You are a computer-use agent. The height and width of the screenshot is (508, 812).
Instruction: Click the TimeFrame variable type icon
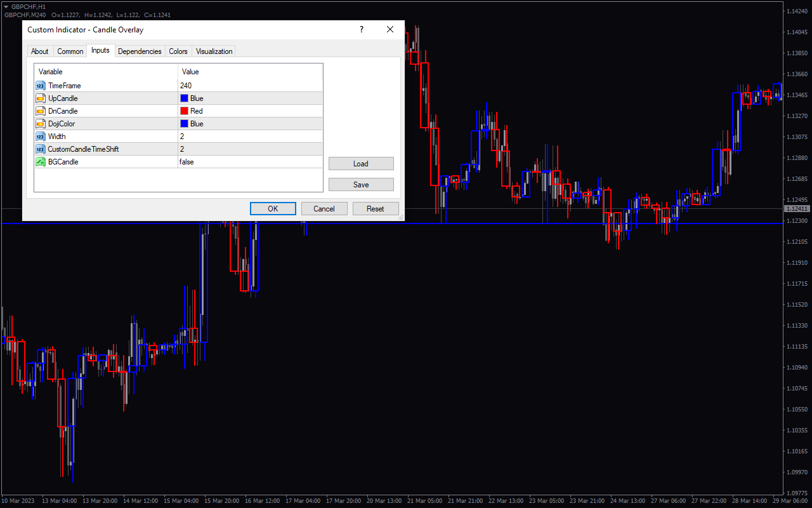41,86
